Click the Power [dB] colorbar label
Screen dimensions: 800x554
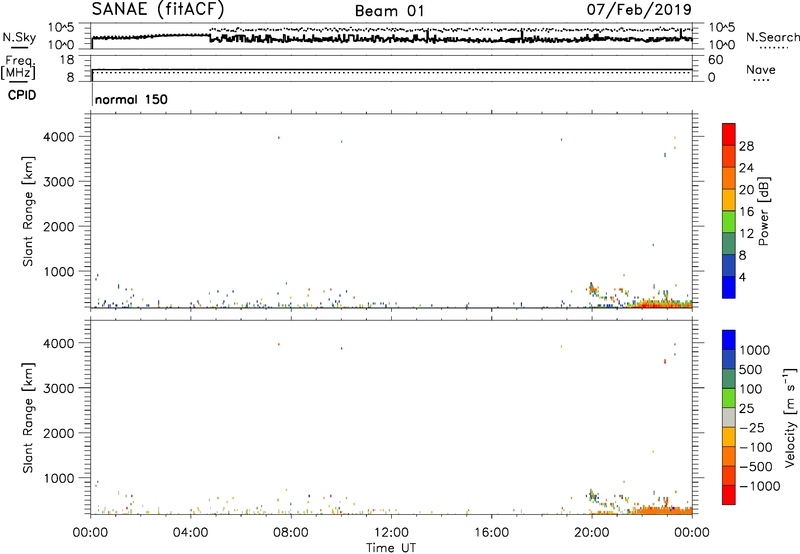point(763,211)
